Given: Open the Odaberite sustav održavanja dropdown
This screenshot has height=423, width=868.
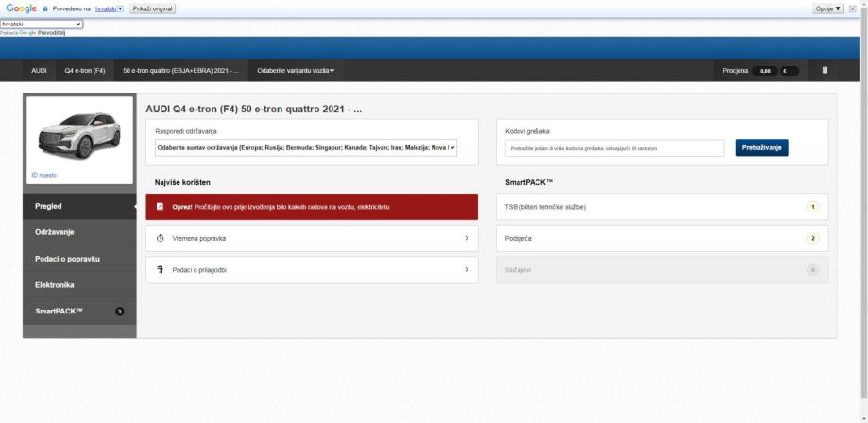Looking at the screenshot, I should click(306, 148).
